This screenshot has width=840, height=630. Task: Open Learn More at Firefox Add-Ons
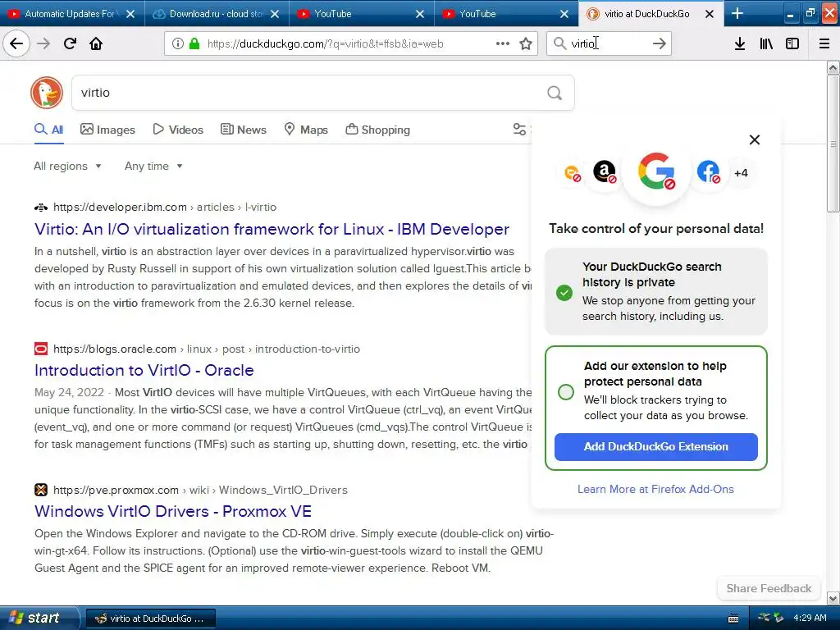655,489
